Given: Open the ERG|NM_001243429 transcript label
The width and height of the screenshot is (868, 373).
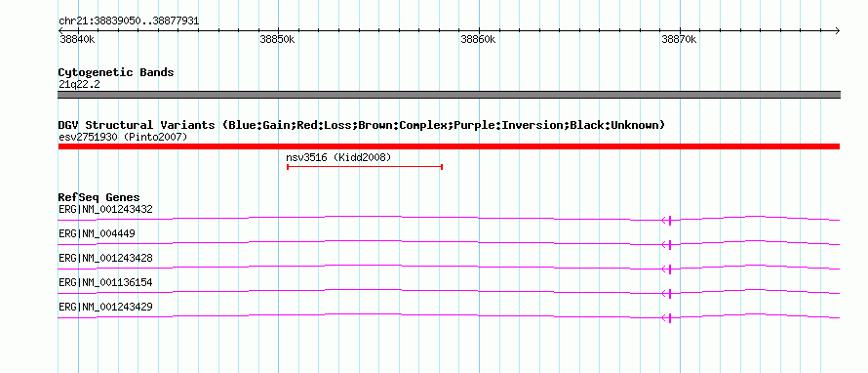Looking at the screenshot, I should [x=105, y=307].
